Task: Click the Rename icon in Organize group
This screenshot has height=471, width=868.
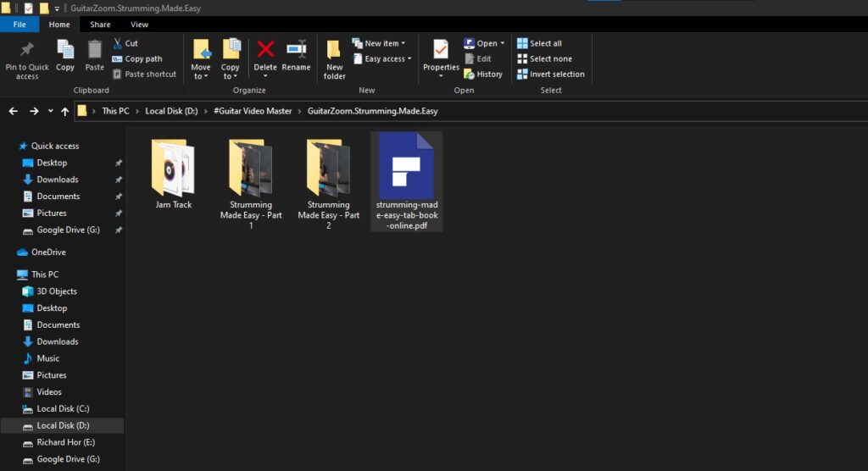Action: point(296,51)
